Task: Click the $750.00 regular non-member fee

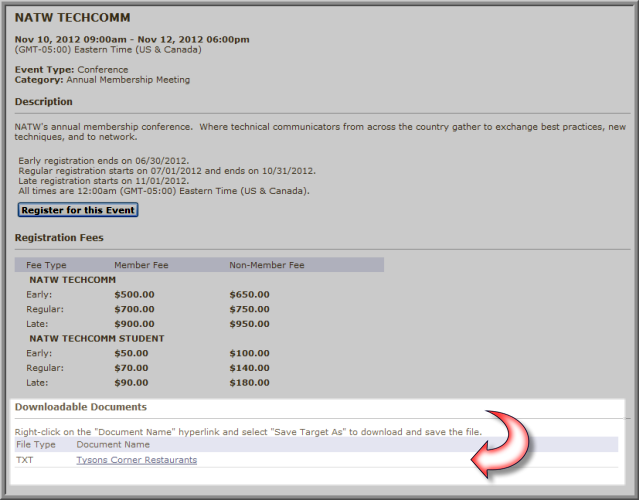Action: pyautogui.click(x=249, y=309)
